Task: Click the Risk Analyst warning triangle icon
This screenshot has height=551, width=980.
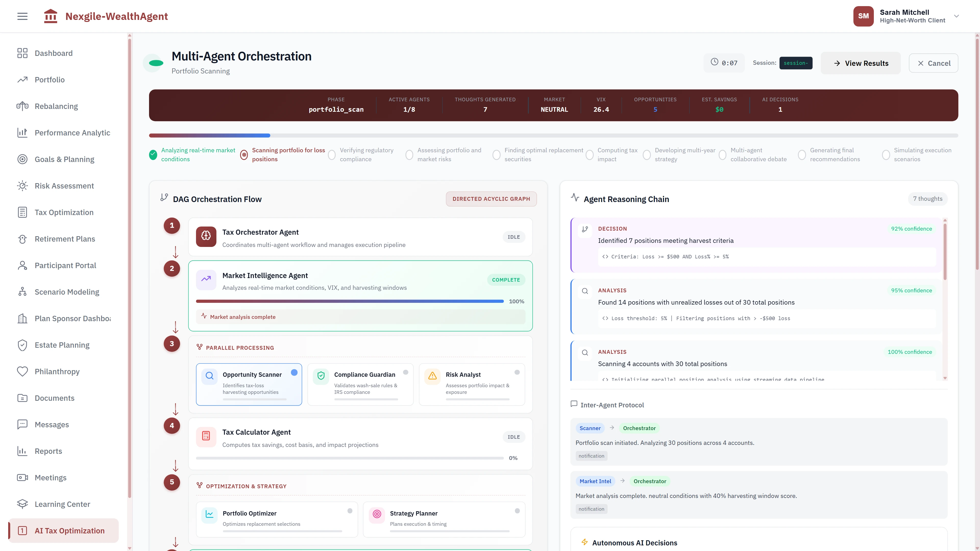Action: pyautogui.click(x=432, y=376)
